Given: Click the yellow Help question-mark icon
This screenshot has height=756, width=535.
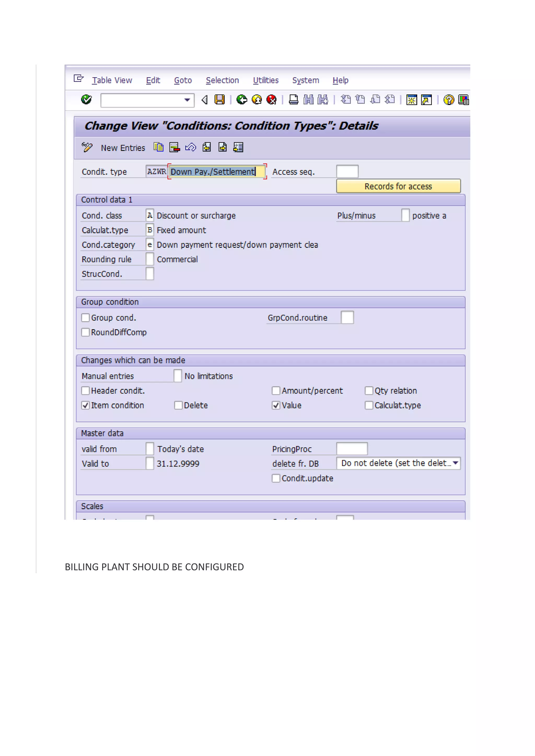Looking at the screenshot, I should [x=449, y=99].
